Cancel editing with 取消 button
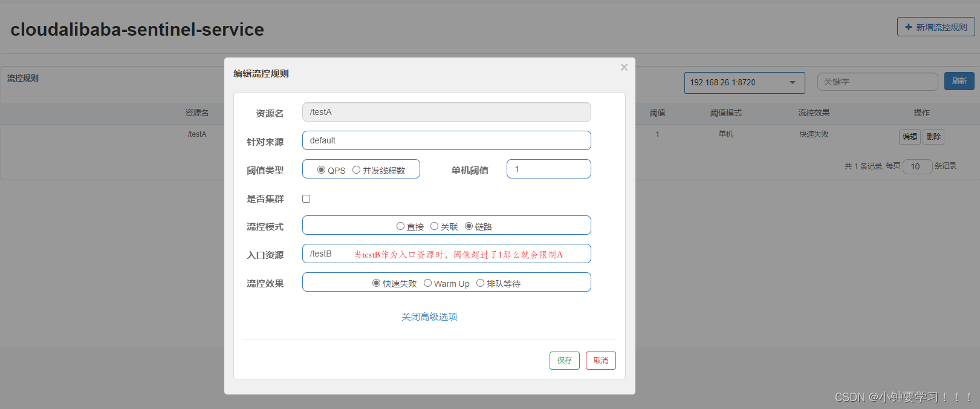Image resolution: width=980 pixels, height=409 pixels. (x=601, y=361)
